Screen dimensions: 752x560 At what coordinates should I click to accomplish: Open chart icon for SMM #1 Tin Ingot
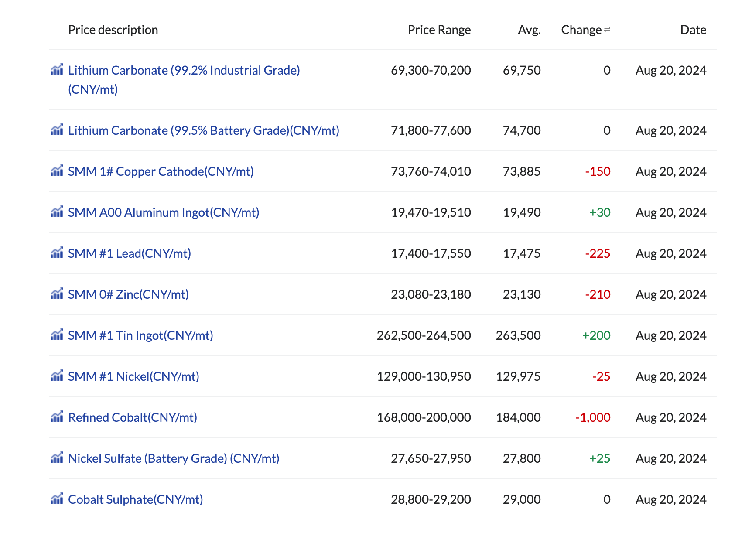tap(57, 335)
